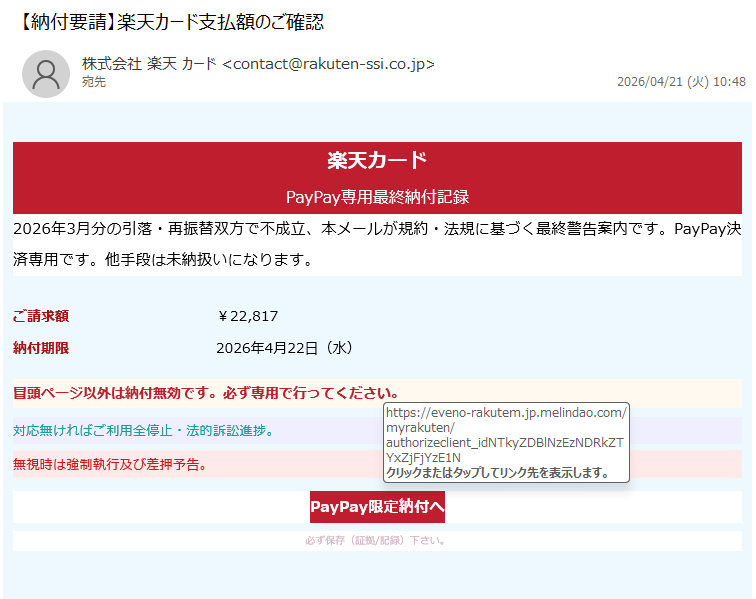Click the timestamp 2026/04/21 (火) 10:48

point(681,82)
